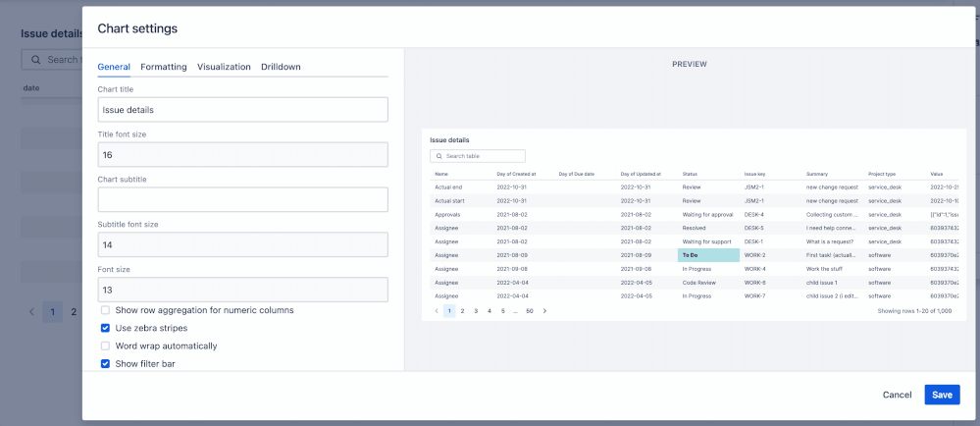Open the Formatting tab
Screen dimensions: 980x426
tap(164, 67)
